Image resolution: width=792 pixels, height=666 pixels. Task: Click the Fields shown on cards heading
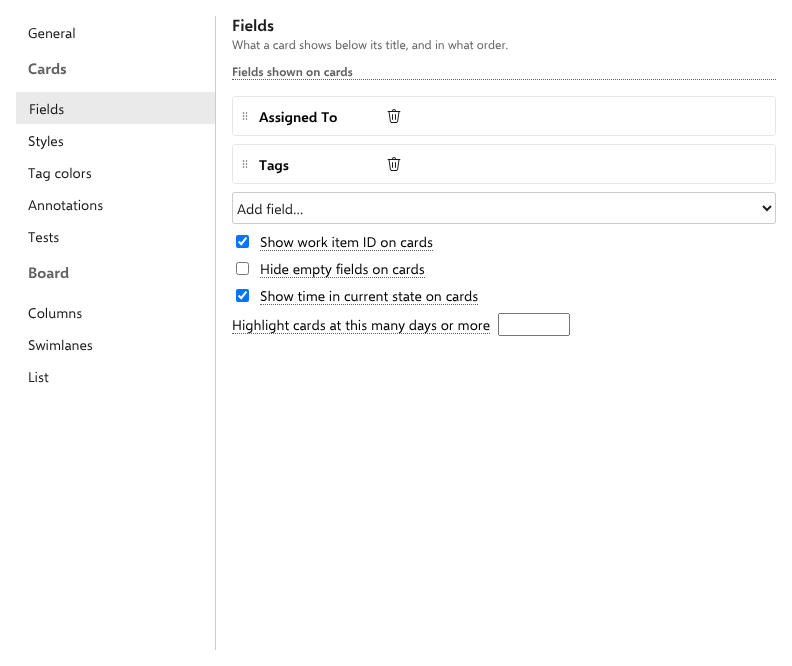tap(292, 72)
